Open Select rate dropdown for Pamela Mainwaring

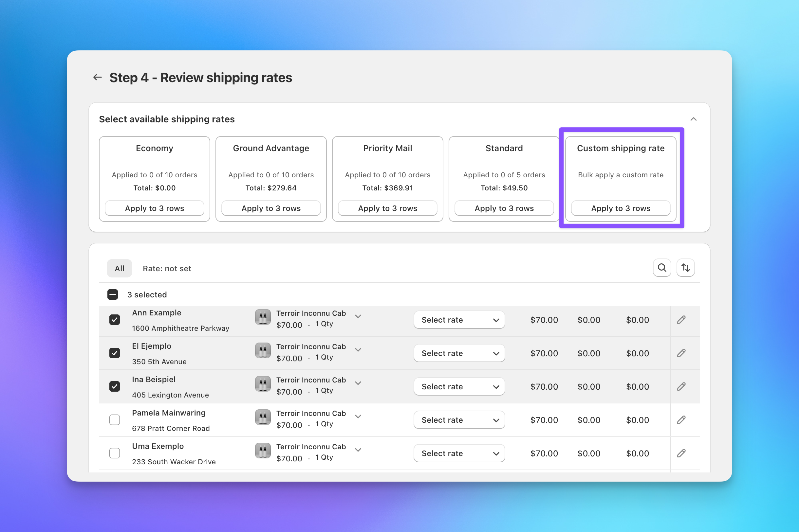(459, 420)
